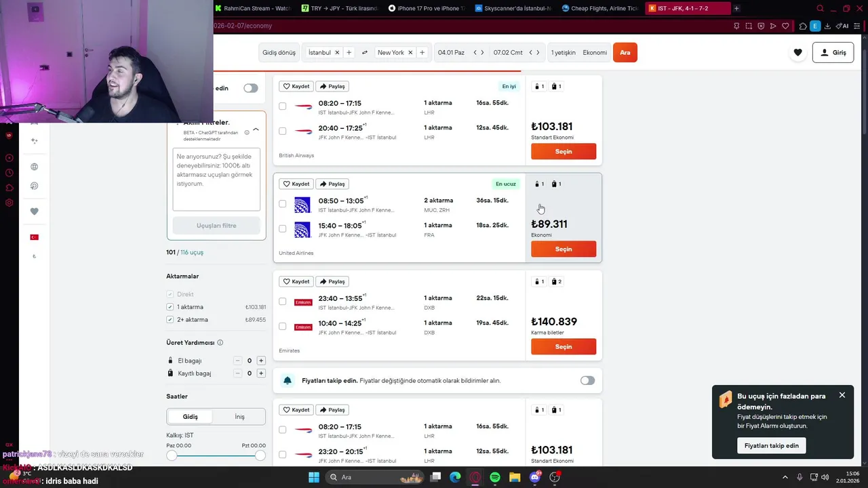Open File Explorer from the taskbar
Screen dimensions: 868x488
(515, 477)
